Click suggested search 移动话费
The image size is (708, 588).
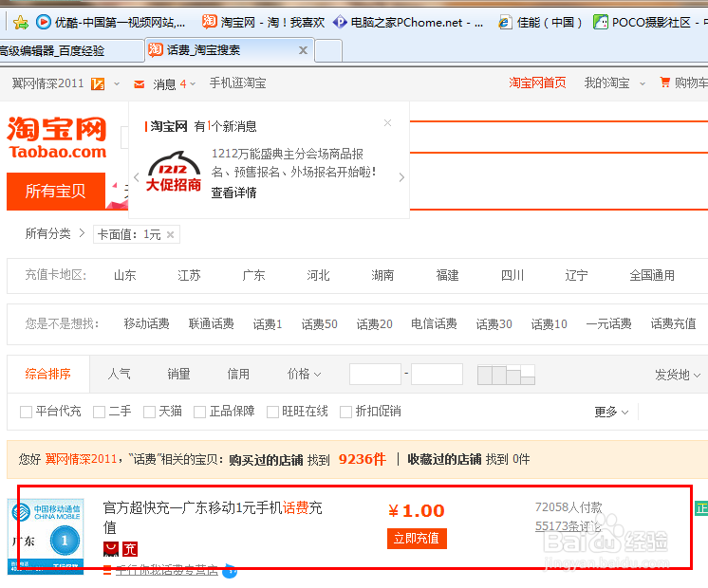147,323
